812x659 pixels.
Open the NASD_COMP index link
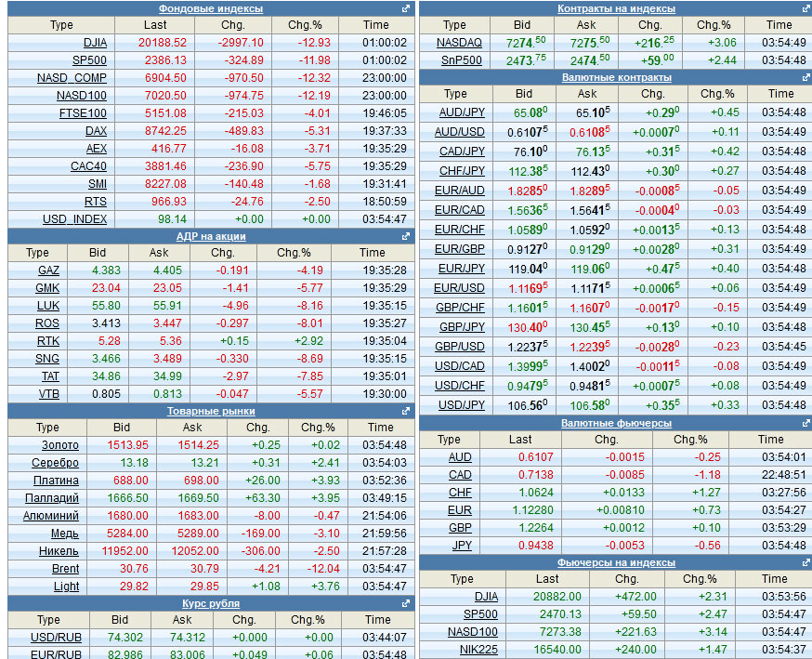[72, 78]
